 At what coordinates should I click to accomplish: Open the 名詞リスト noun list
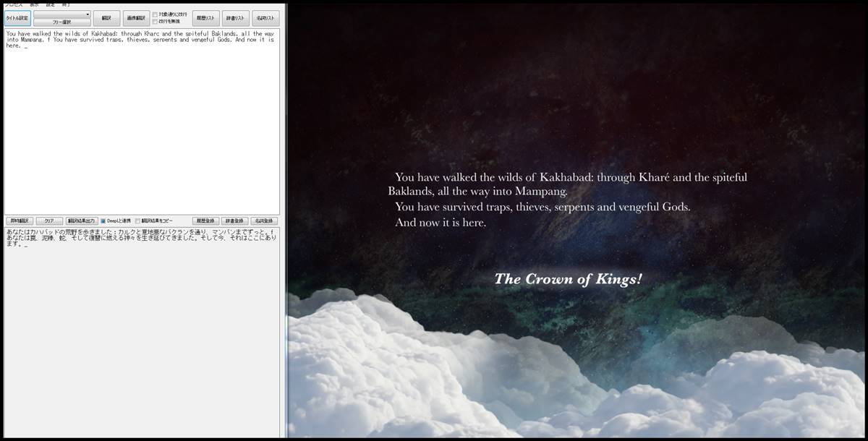265,19
